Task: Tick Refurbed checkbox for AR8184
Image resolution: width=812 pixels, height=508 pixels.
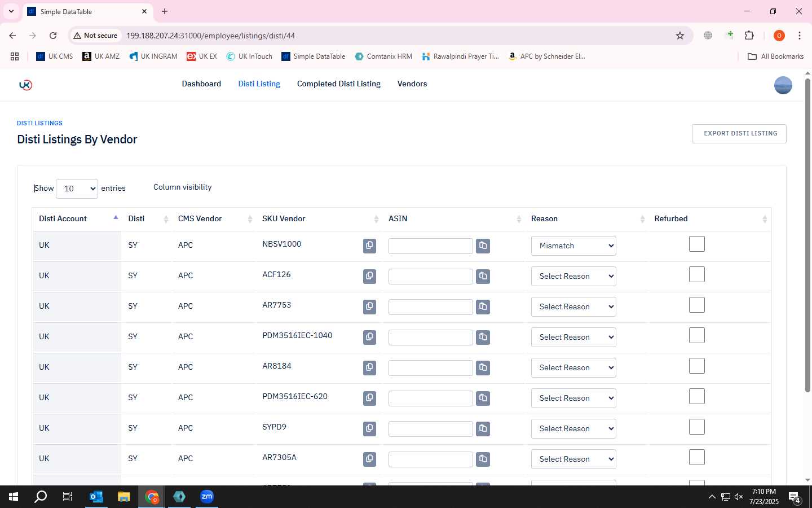Action: pyautogui.click(x=697, y=366)
